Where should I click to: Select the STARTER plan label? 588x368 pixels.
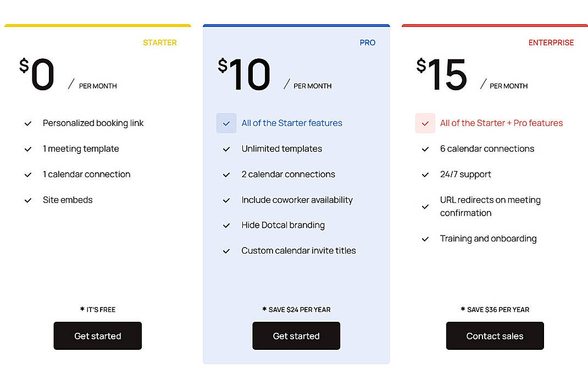[x=160, y=42]
